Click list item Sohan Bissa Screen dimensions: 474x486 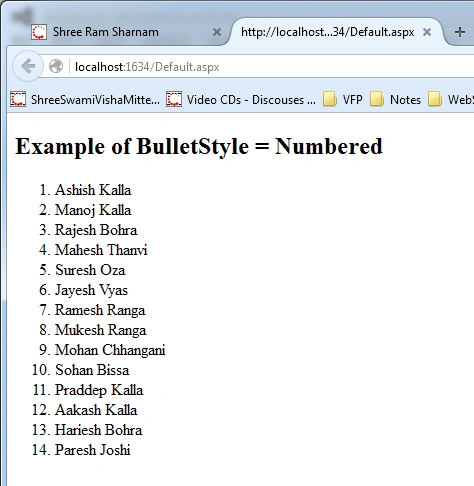click(92, 370)
